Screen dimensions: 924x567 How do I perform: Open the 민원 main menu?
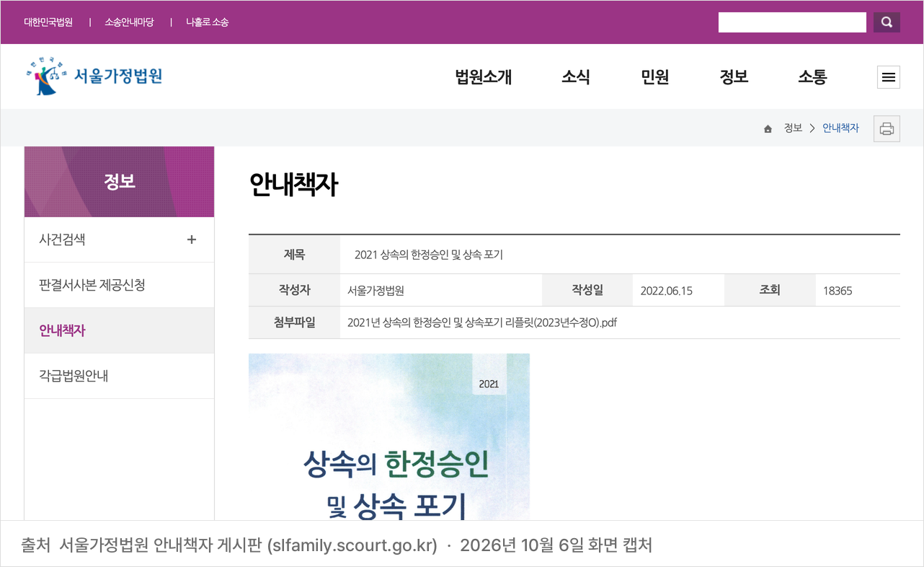(655, 77)
